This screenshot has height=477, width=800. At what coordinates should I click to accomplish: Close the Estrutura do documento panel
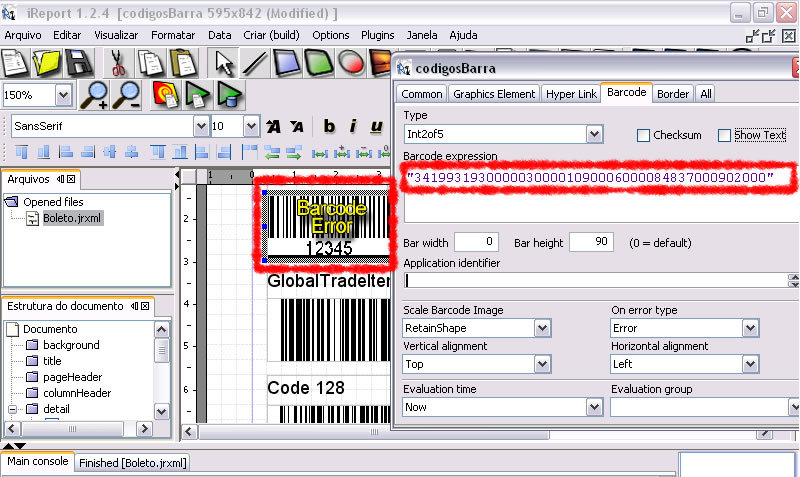tap(145, 306)
